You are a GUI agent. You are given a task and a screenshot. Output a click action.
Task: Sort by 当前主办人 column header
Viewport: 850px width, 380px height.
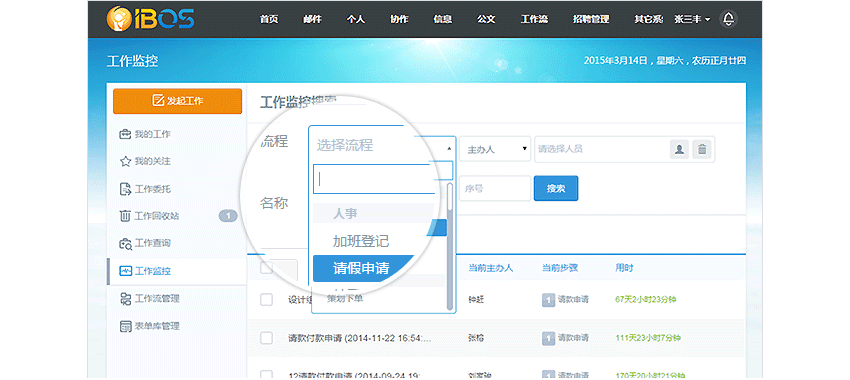point(491,268)
